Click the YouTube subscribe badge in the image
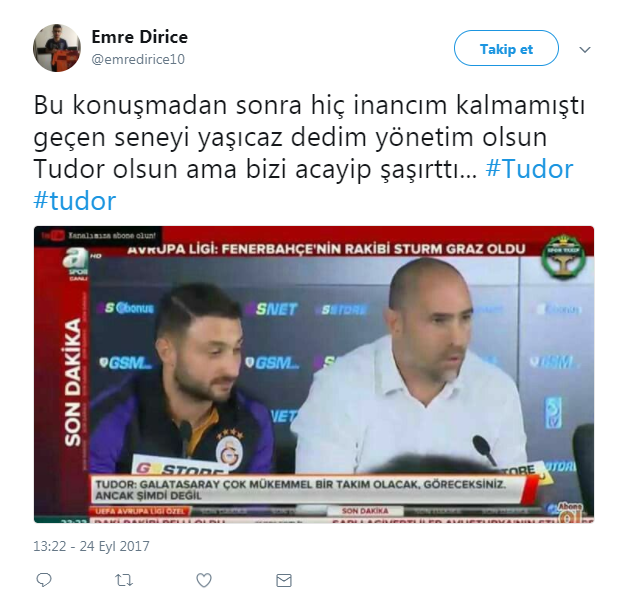The height and width of the screenshot is (603, 626). pos(99,235)
